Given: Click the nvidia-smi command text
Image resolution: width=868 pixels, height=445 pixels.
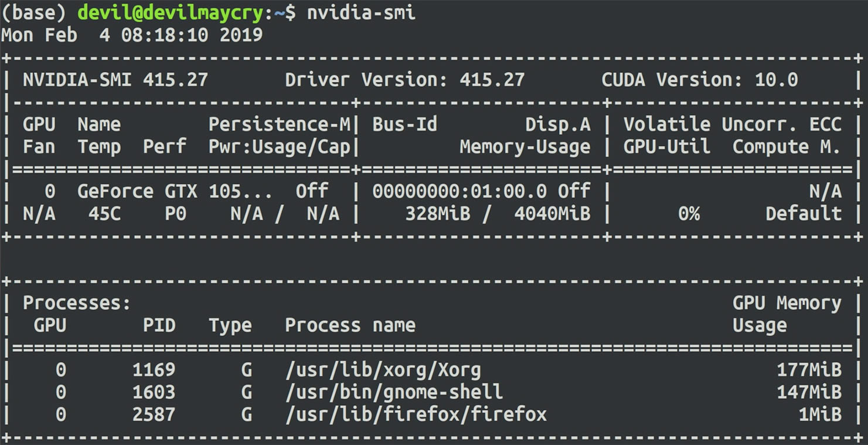Looking at the screenshot, I should point(361,12).
